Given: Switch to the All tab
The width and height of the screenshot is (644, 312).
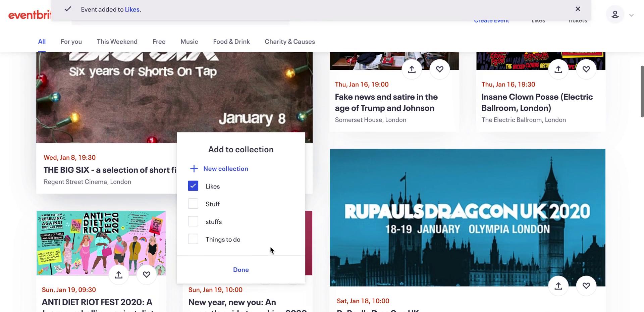Looking at the screenshot, I should 42,42.
